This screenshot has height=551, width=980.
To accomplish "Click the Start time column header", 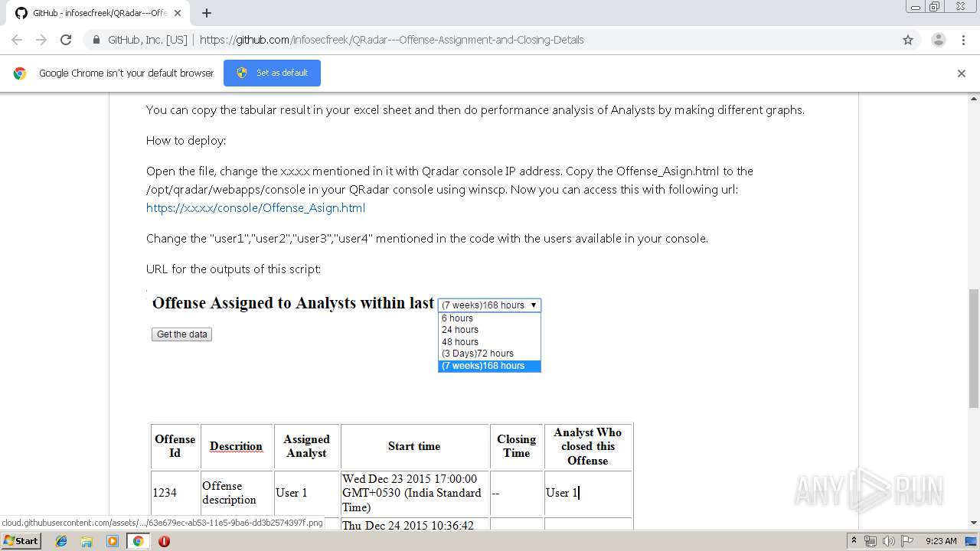I will pos(414,446).
